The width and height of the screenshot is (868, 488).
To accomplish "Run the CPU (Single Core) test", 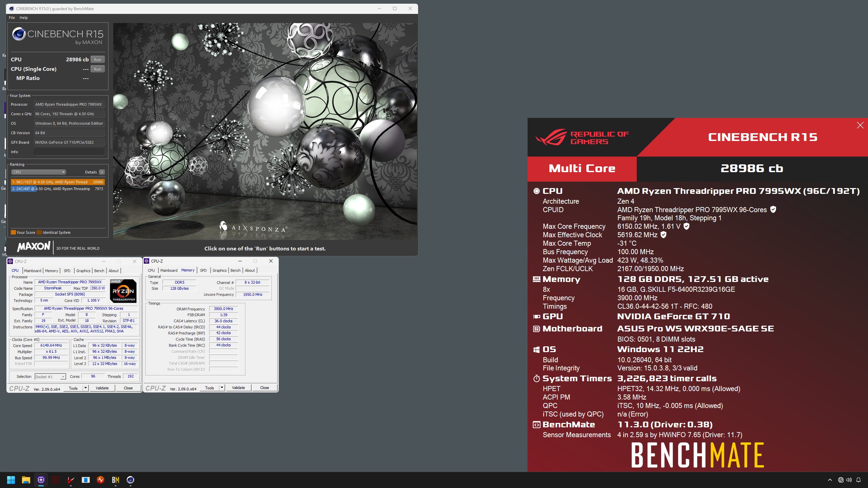I will click(x=98, y=69).
